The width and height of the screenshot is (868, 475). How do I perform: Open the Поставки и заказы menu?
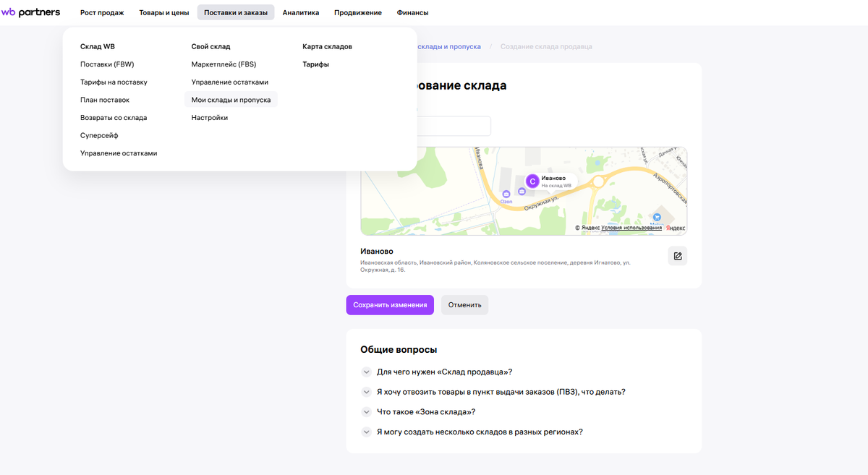(x=236, y=12)
